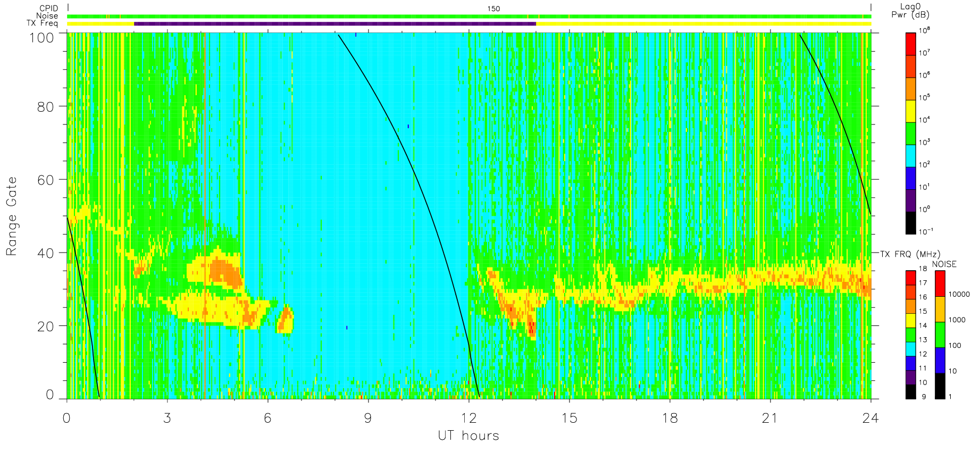Click the 'UT hours' axis label
Viewport: 980px width, 452px height.
(468, 436)
